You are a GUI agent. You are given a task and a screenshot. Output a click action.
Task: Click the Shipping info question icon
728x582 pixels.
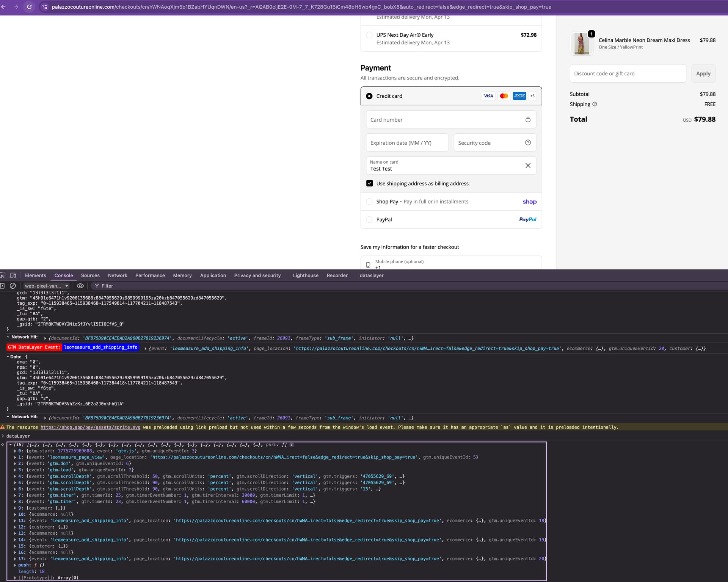(x=595, y=104)
